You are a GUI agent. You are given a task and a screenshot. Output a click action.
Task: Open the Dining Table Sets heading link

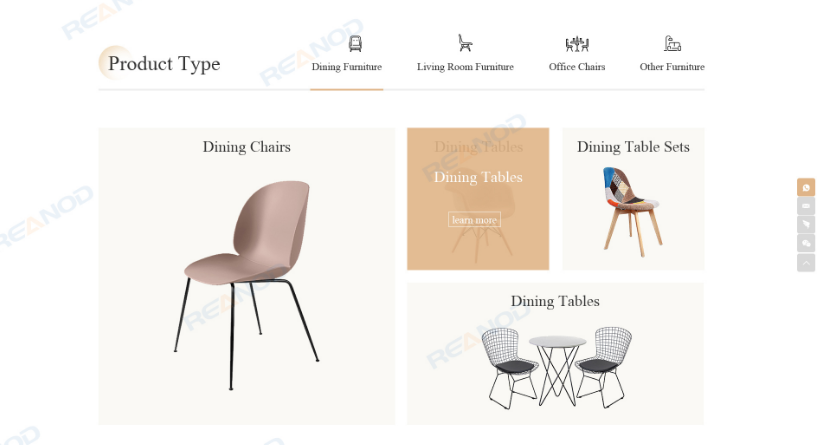(633, 147)
